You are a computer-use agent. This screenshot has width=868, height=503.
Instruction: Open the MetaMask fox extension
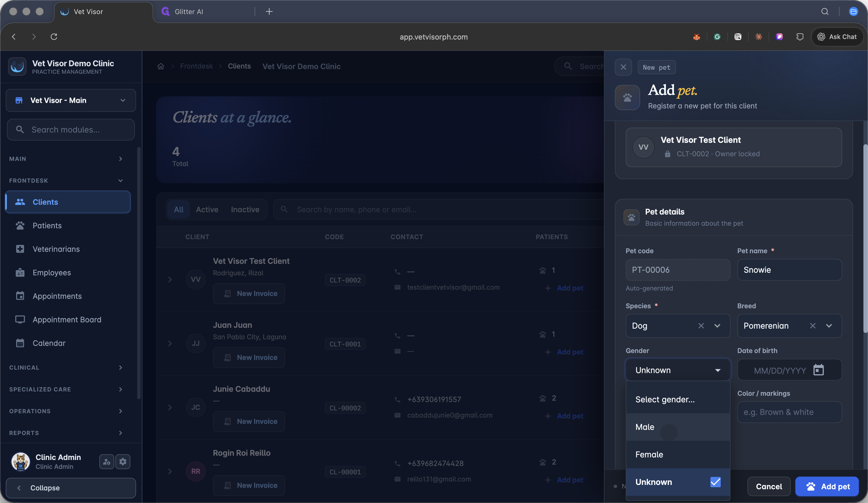(696, 36)
